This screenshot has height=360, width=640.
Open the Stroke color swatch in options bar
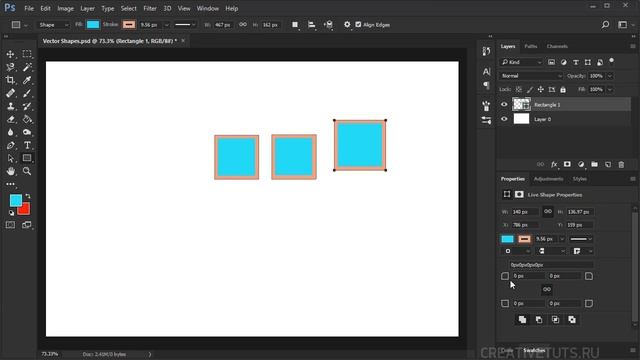129,24
